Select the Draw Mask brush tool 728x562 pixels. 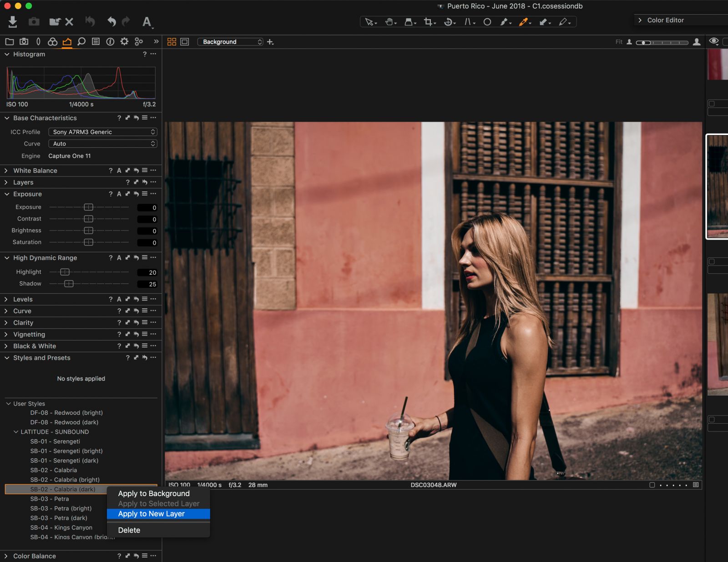(504, 21)
